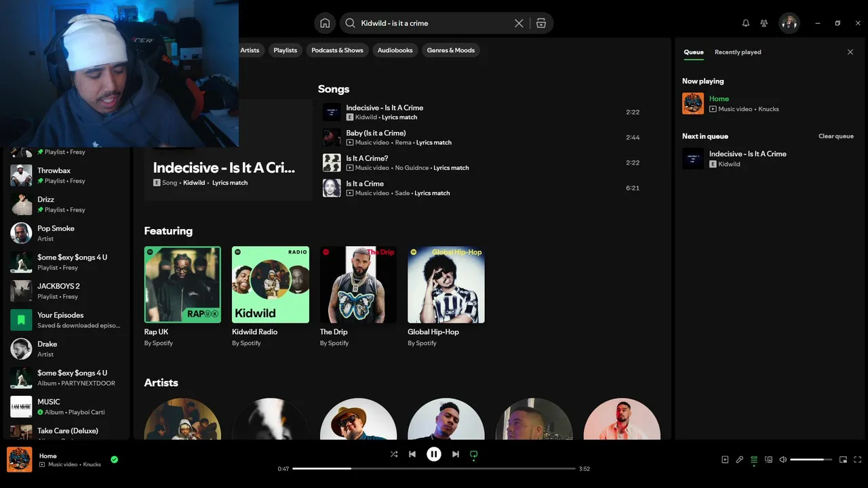Open Global Hip-Hop playlist cover
This screenshot has width=868, height=488.
tap(446, 285)
